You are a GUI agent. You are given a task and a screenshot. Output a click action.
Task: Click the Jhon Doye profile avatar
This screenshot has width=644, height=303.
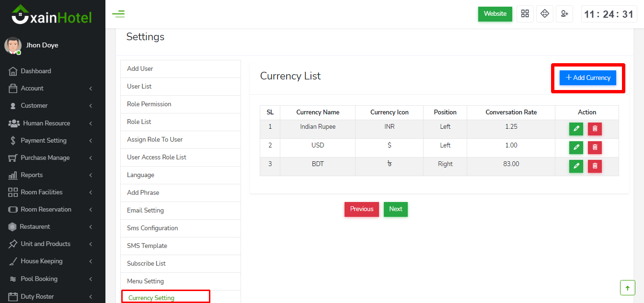pyautogui.click(x=12, y=45)
